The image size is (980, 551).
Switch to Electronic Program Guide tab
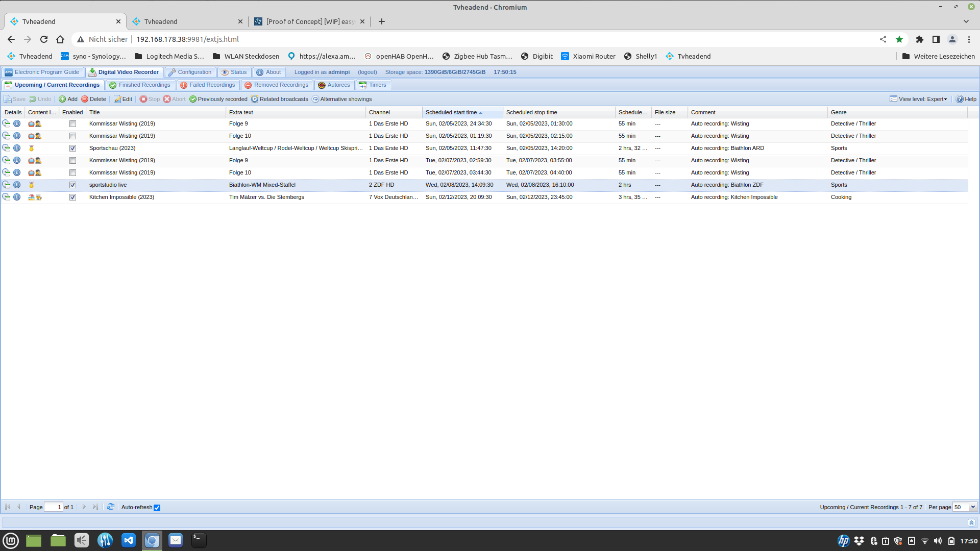coord(42,72)
